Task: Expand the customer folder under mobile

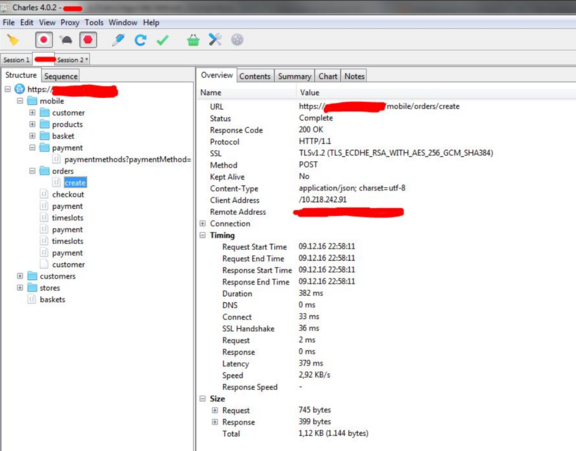Action: tap(32, 112)
